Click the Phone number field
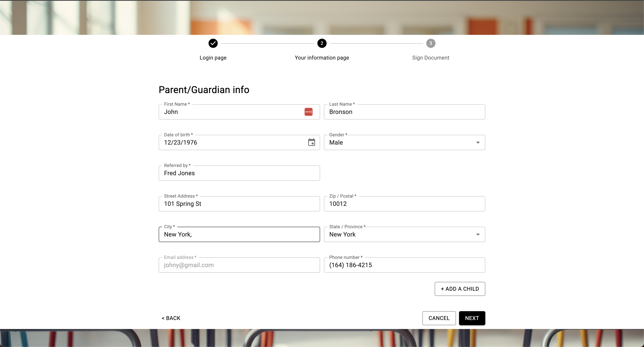 coord(404,265)
